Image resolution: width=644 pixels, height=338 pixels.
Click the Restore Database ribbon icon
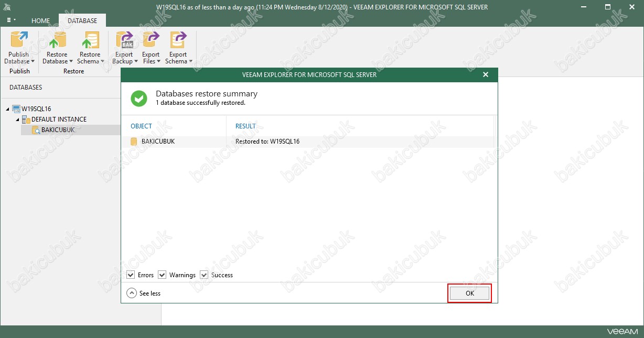pos(57,40)
